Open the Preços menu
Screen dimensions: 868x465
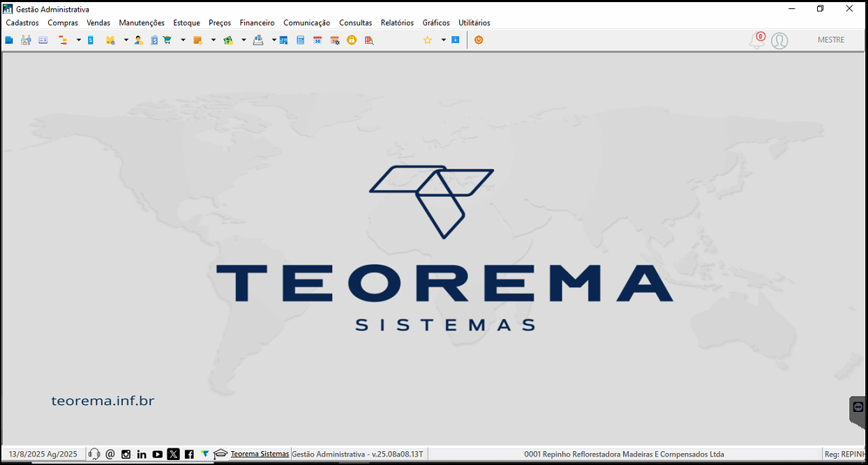click(220, 23)
